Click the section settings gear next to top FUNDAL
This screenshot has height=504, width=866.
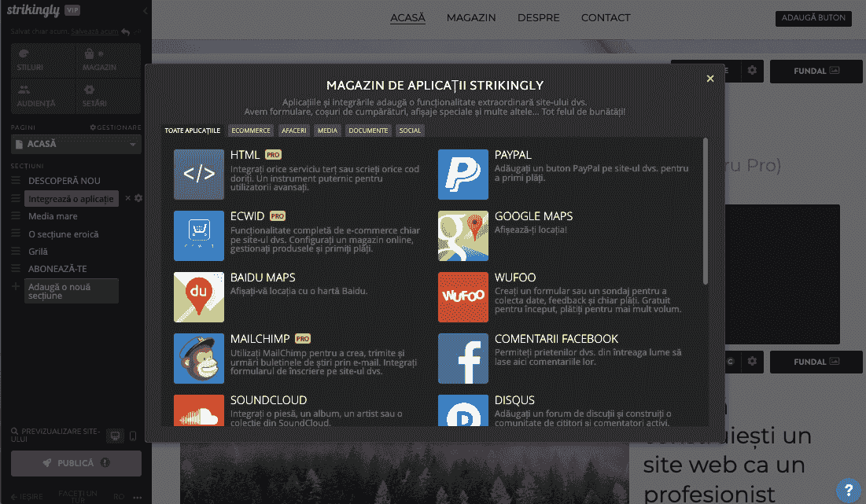752,71
